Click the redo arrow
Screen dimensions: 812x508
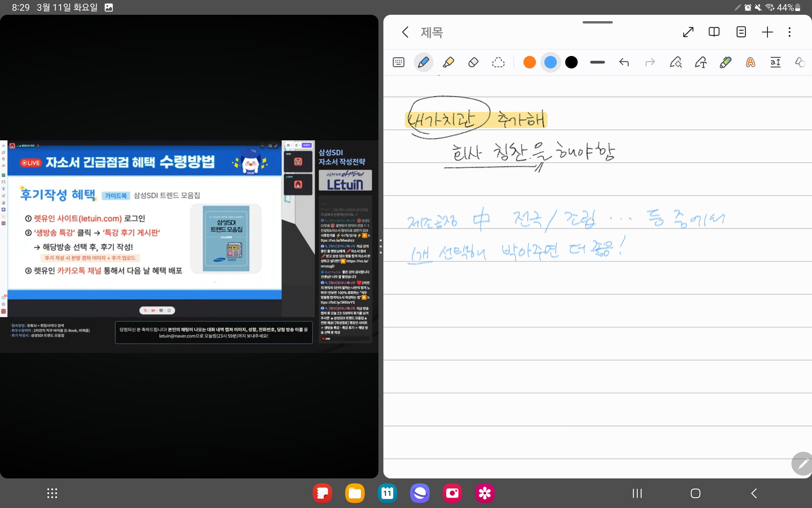(650, 62)
